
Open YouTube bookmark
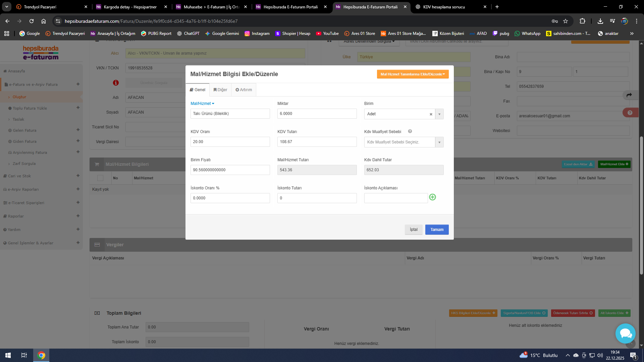tap(327, 34)
